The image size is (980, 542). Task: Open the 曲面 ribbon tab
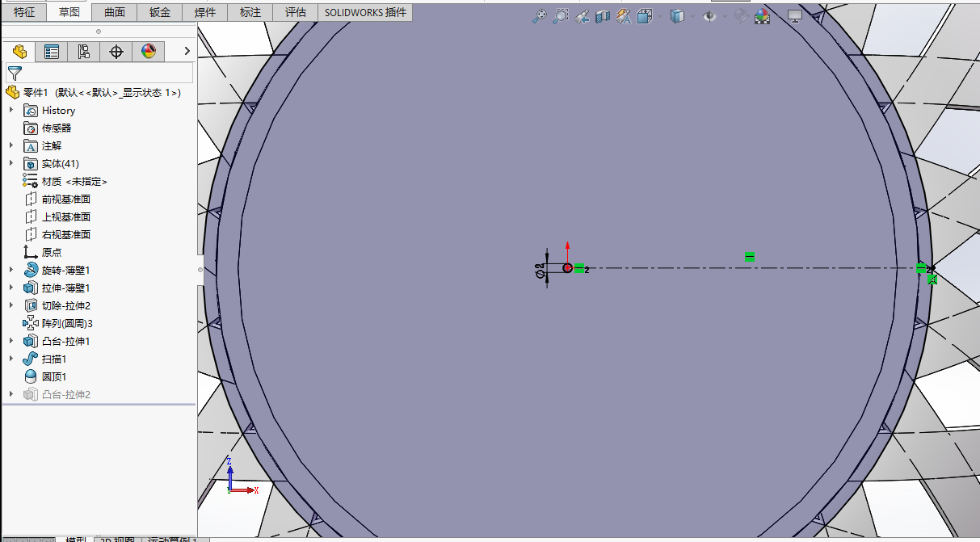[115, 12]
